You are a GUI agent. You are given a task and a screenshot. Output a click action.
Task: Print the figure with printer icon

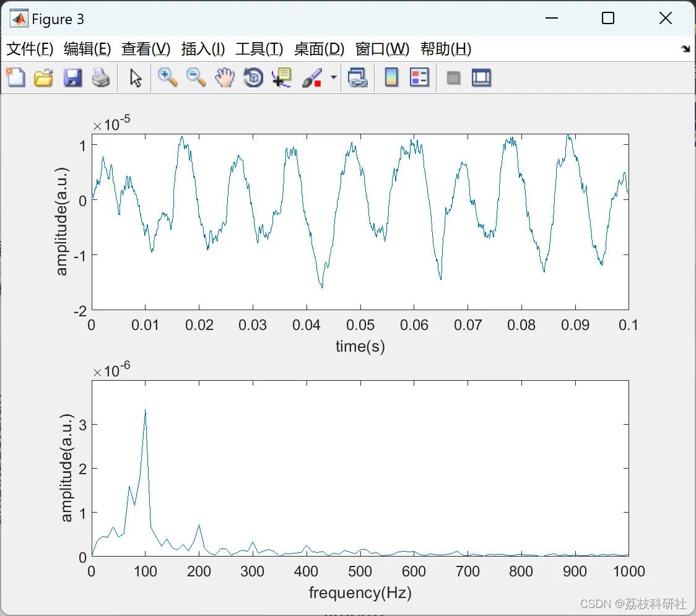tap(101, 77)
